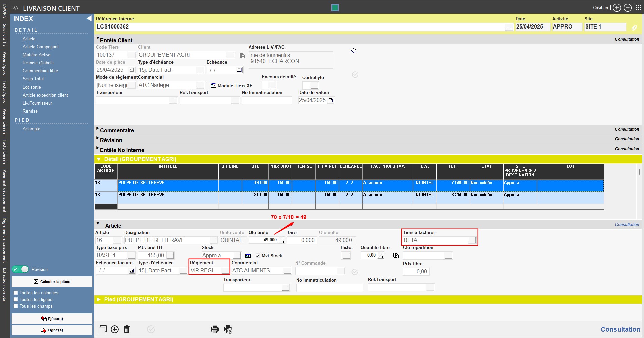Click the duplicate document icon in bottom toolbar
The image size is (644, 338).
[x=103, y=329]
